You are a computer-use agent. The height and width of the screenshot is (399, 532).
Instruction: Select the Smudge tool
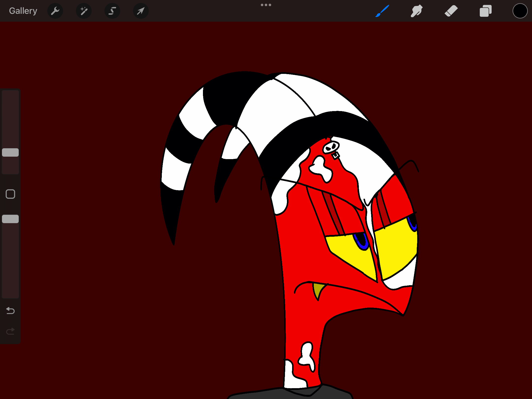coord(416,11)
